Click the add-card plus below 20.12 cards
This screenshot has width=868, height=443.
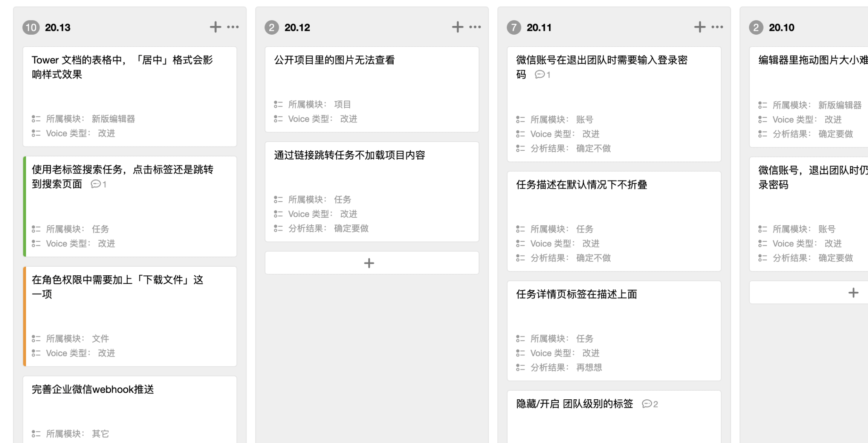[x=372, y=263]
